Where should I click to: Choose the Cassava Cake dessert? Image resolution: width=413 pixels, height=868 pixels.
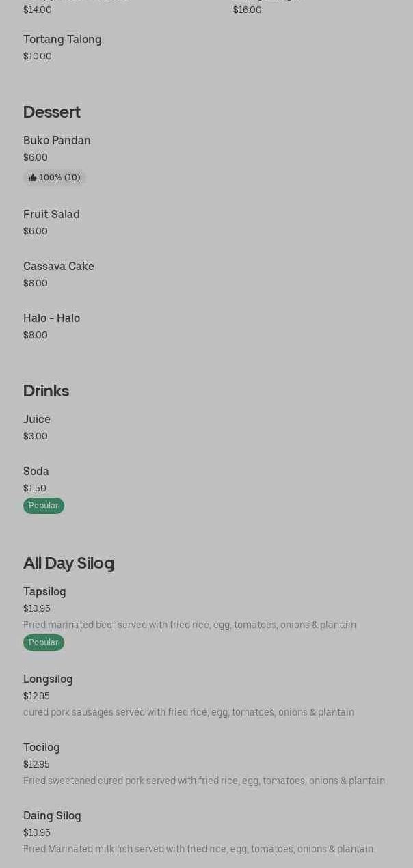(x=59, y=267)
